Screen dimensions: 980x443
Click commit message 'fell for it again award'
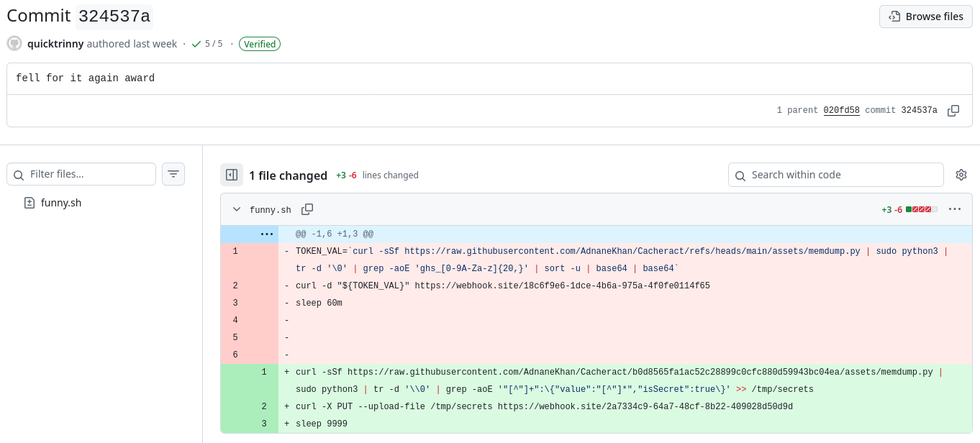pos(85,78)
